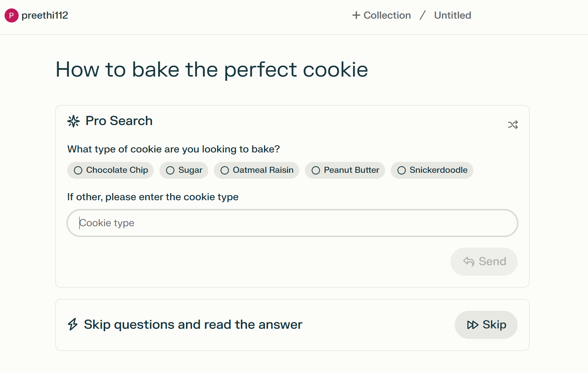
Task: Click the 'How to bake the perfect cookie' heading
Action: pos(212,70)
